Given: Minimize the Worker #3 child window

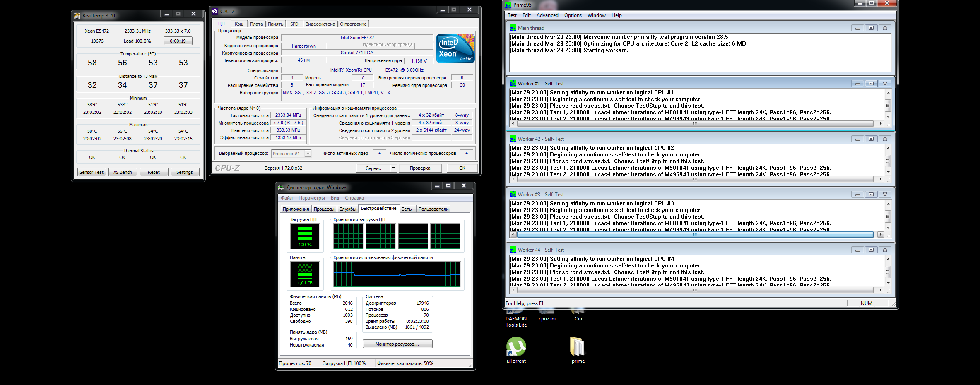Looking at the screenshot, I should tap(857, 195).
